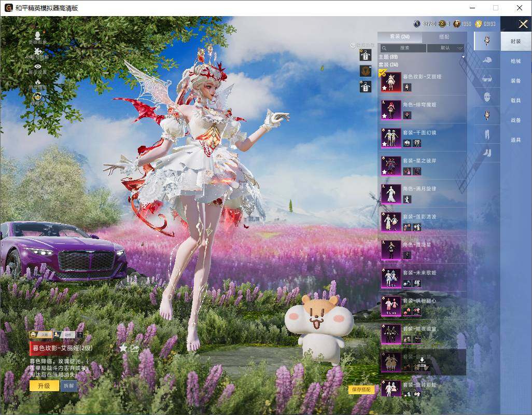Click small item icon under 角色-满月旋律
This screenshot has height=415, width=532.
(x=407, y=200)
